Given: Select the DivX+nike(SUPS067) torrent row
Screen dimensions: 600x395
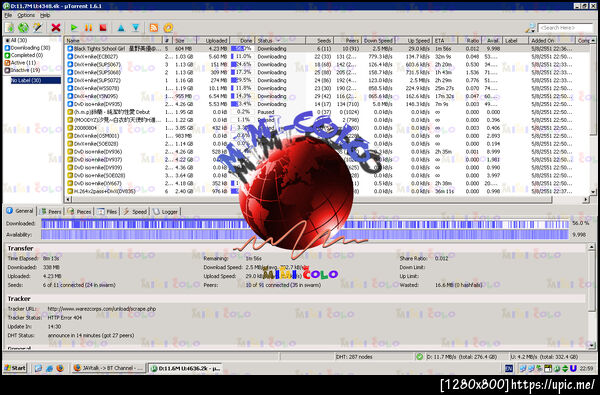Looking at the screenshot, I should point(327,64).
